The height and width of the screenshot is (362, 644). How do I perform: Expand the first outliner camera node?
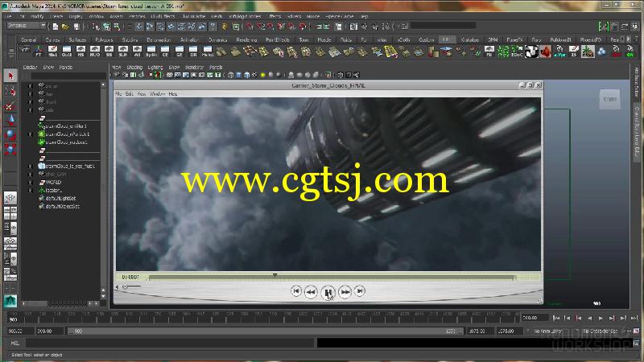point(30,86)
